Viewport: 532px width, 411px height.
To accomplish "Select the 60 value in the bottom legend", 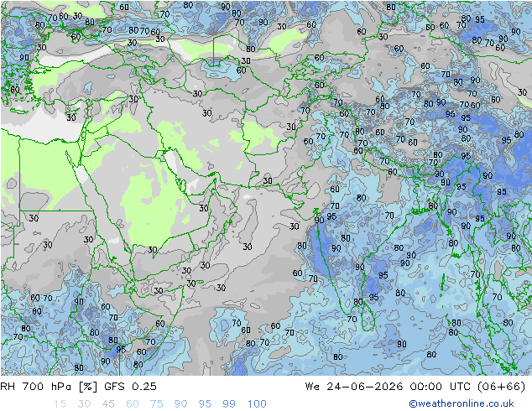I will (x=133, y=404).
